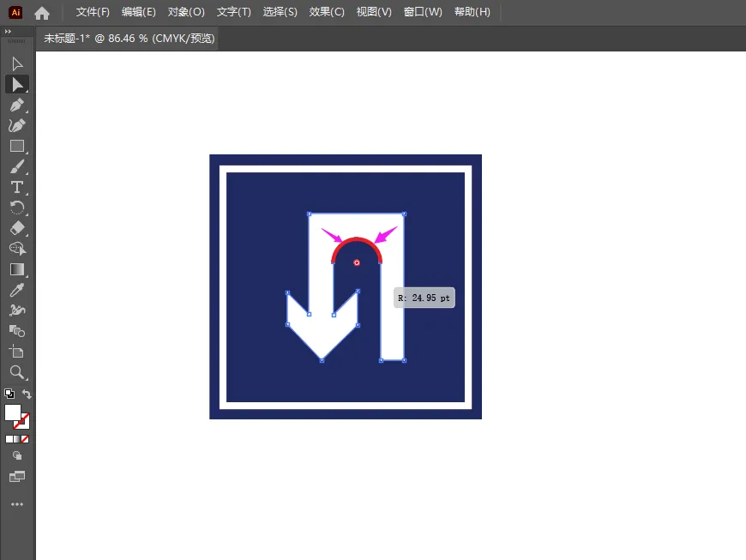Click the Ai application logo
This screenshot has width=746, height=560.
(15, 12)
